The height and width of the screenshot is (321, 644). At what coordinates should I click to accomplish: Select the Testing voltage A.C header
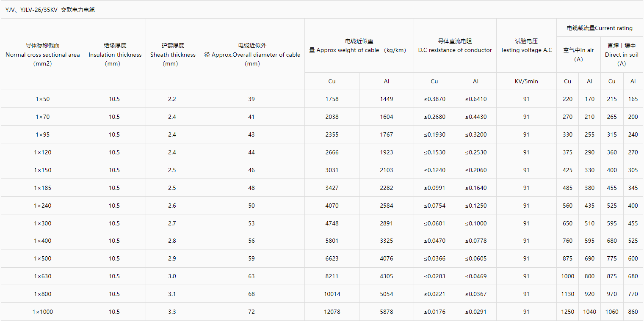pyautogui.click(x=526, y=46)
